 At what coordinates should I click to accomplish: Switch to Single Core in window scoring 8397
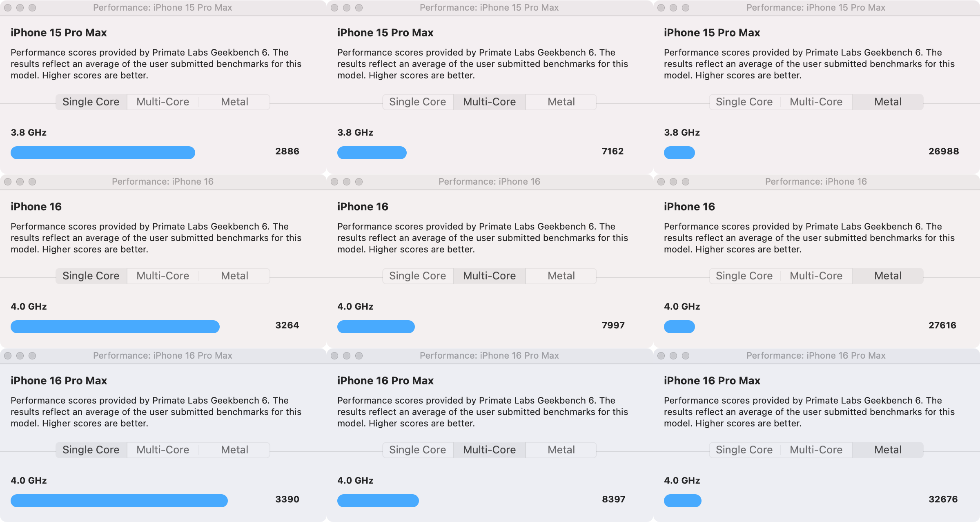point(417,450)
